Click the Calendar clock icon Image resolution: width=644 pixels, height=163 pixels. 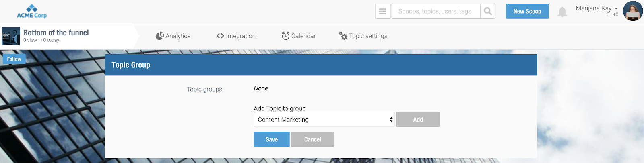(285, 36)
